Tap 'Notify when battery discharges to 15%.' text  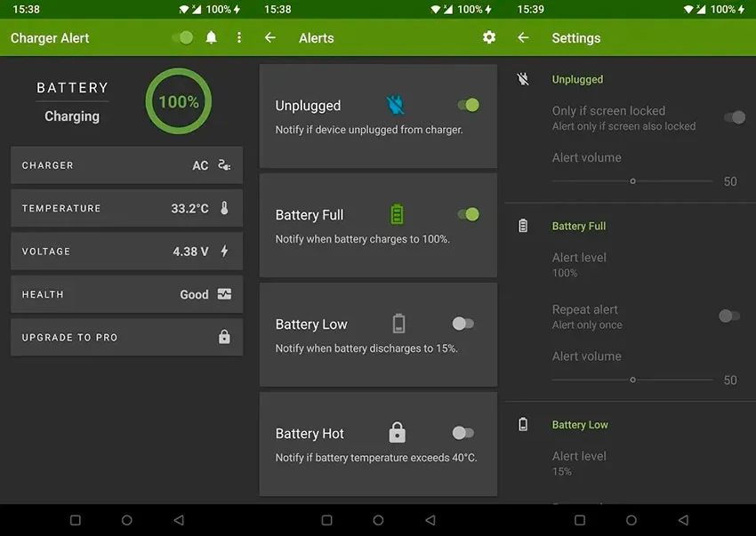pos(366,348)
